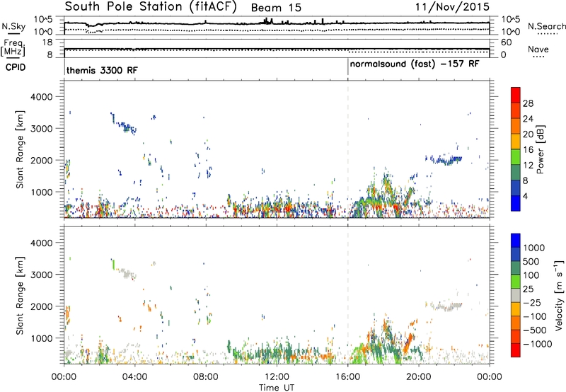Image resolution: width=566 pixels, height=392 pixels.
Task: Click the "28" power scale value
Action: [x=528, y=103]
